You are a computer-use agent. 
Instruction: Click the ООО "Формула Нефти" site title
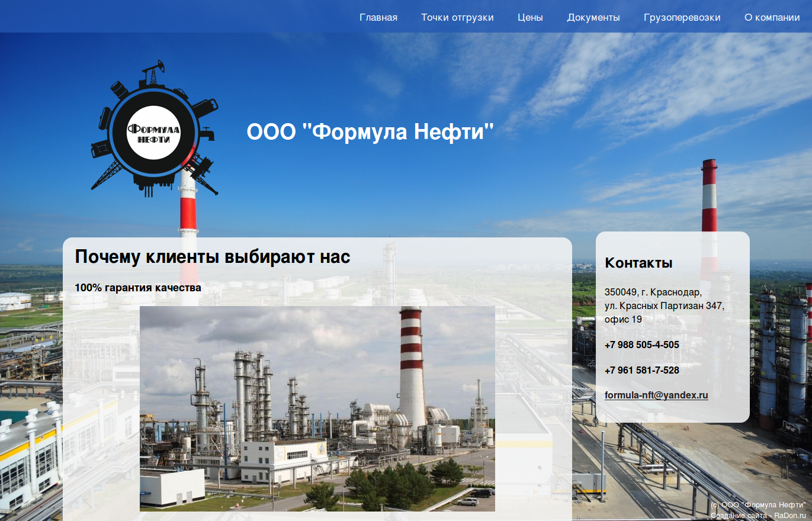[x=370, y=131]
